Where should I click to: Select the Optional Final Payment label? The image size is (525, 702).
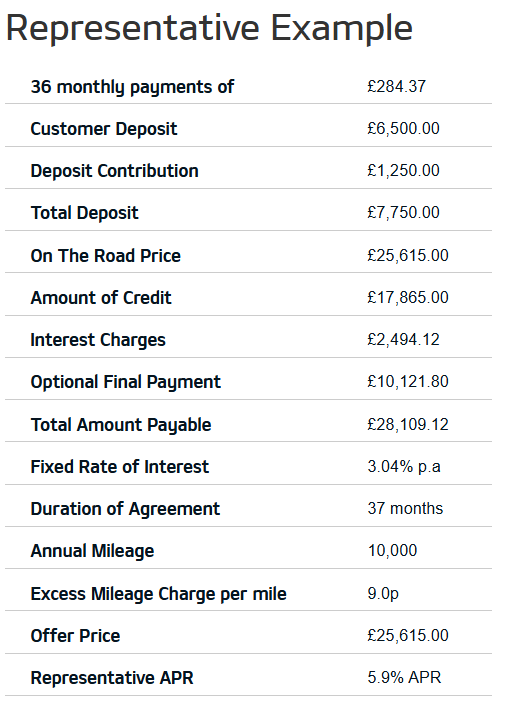point(125,382)
